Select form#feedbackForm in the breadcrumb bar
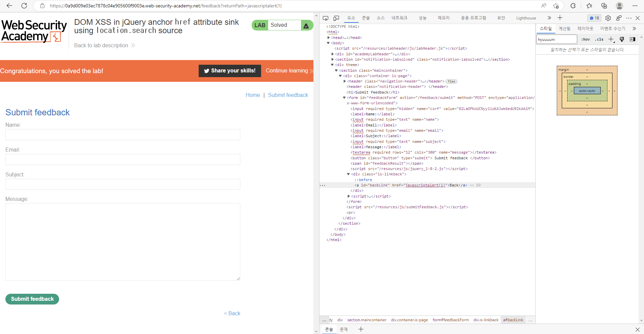644x334 pixels. (x=450, y=320)
